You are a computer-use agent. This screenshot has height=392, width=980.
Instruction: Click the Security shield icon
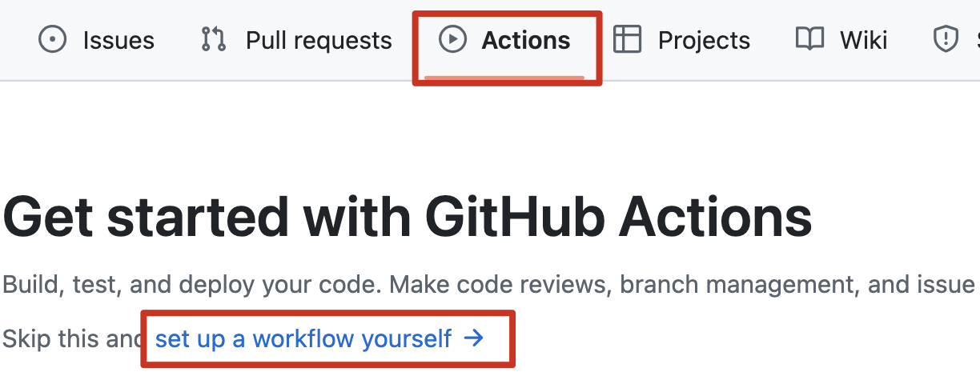pyautogui.click(x=946, y=40)
